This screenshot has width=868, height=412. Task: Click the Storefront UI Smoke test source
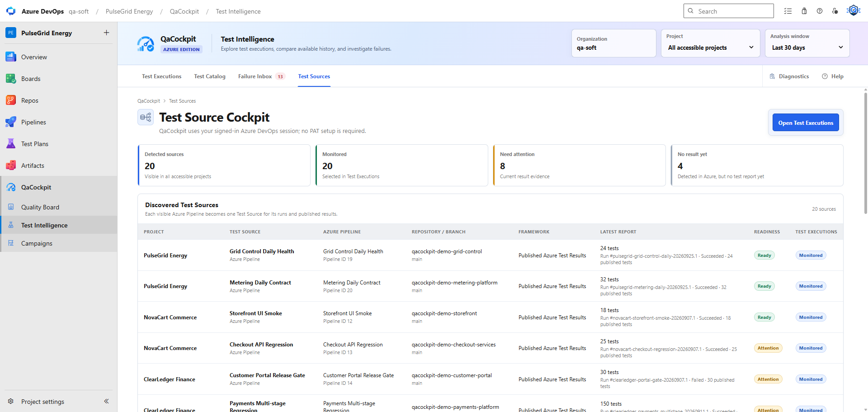[x=256, y=313]
